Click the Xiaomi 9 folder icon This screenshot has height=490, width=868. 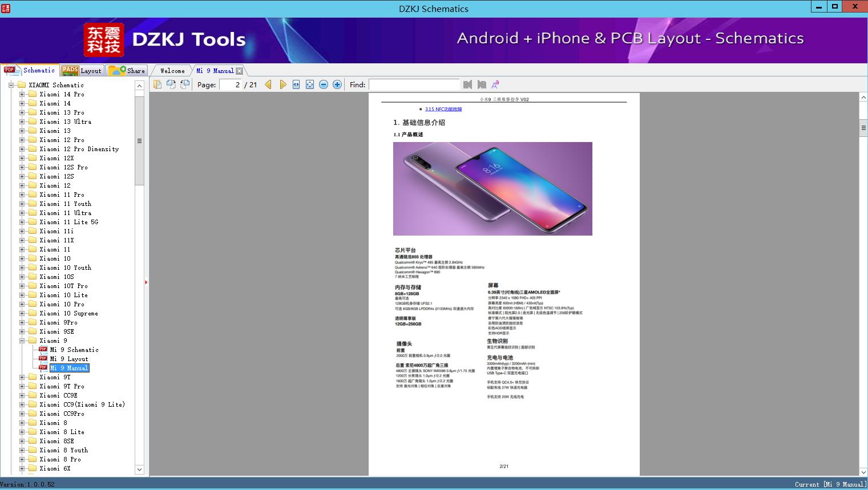[33, 341]
